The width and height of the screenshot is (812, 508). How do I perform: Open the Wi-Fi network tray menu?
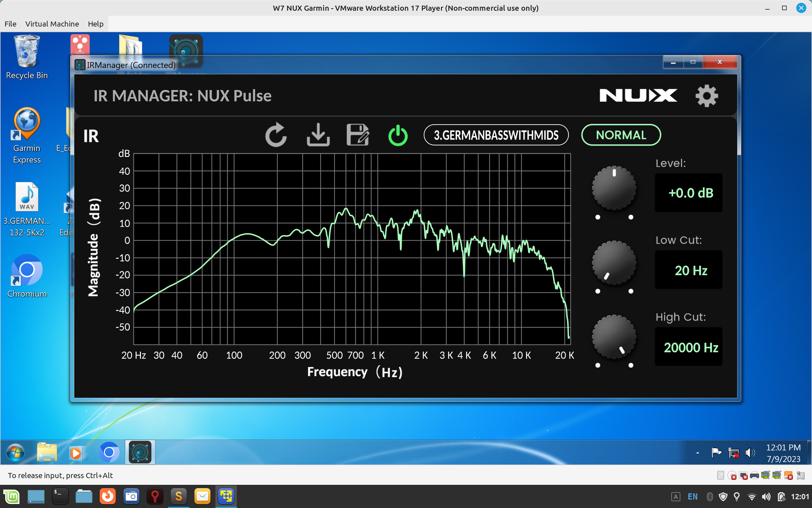[752, 497]
